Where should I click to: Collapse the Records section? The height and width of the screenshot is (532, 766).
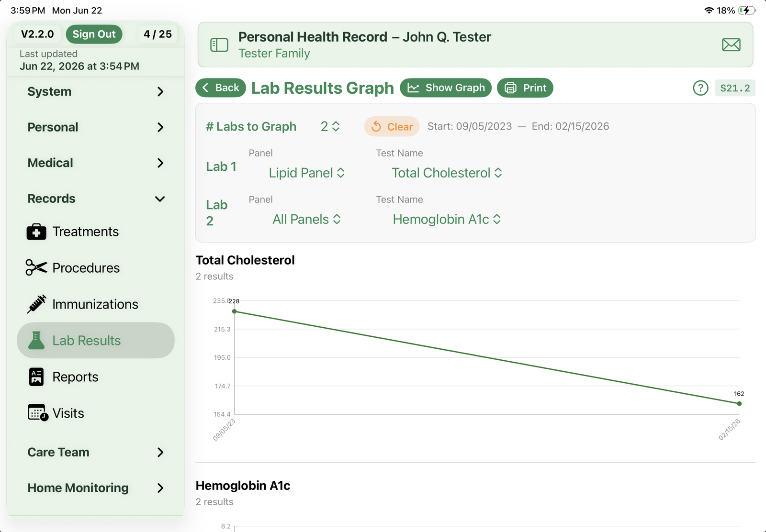96,199
